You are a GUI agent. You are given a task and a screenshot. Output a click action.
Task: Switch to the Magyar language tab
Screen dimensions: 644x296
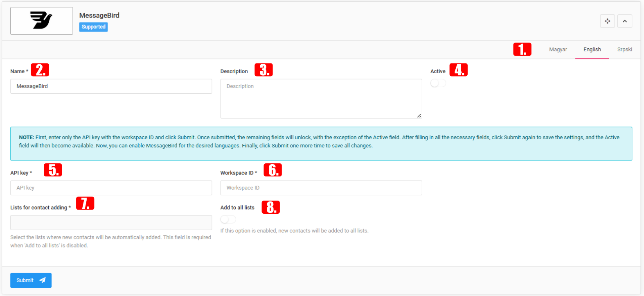(x=558, y=50)
